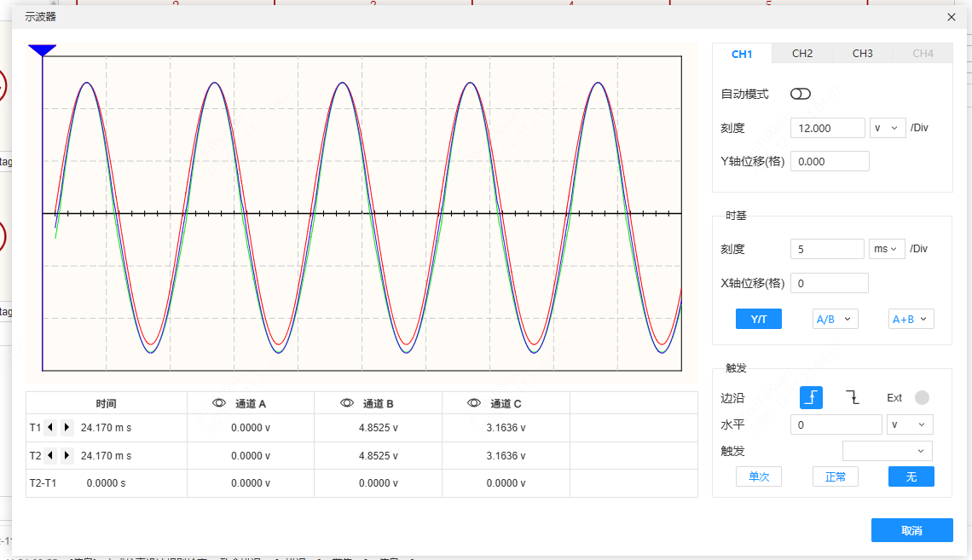This screenshot has width=972, height=560.
Task: Click T1 cursor right arrow
Action: (x=67, y=428)
